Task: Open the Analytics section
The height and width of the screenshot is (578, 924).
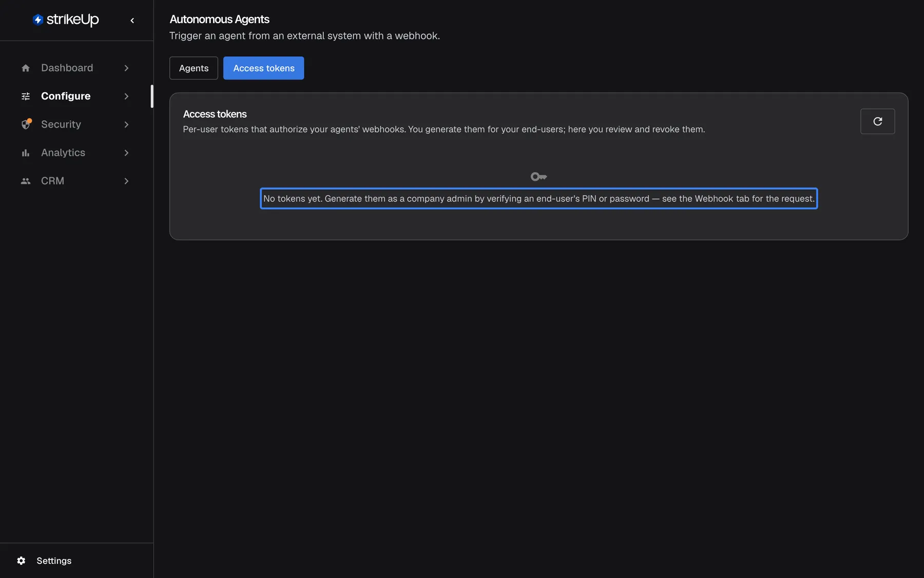Action: click(x=75, y=153)
